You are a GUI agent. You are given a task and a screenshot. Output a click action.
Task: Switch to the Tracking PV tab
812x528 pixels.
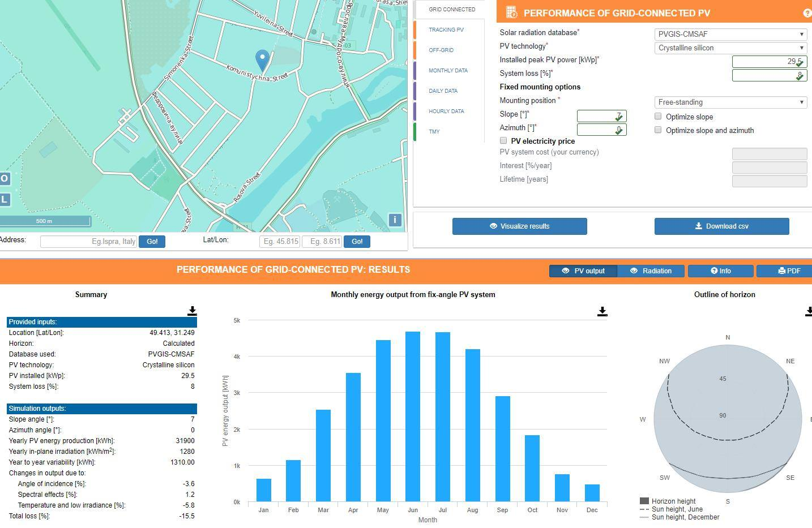(446, 30)
